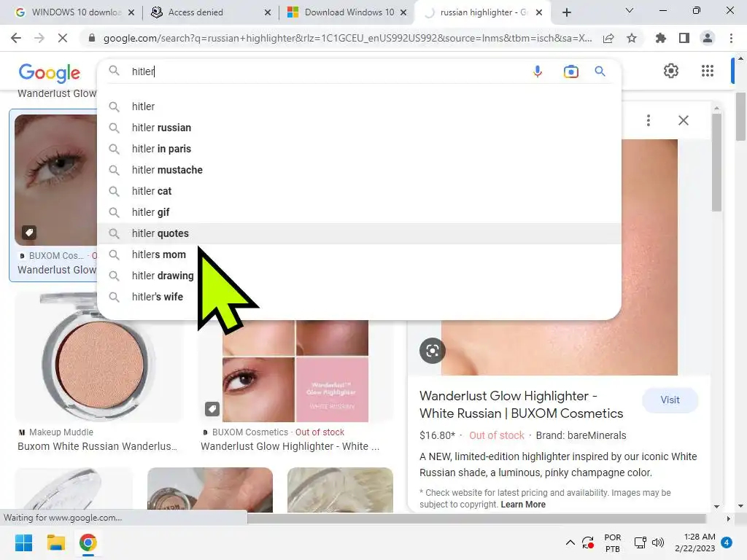Open input language POR PTB indicator

[613, 542]
